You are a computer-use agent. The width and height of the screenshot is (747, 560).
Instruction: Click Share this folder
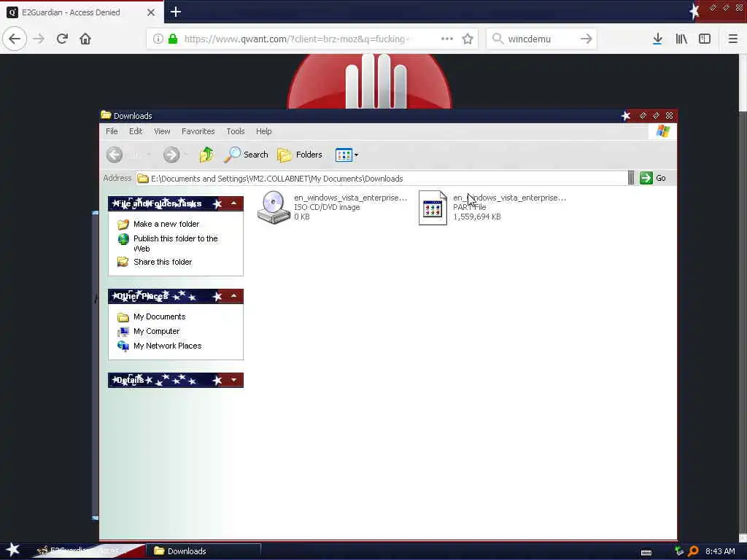163,262
